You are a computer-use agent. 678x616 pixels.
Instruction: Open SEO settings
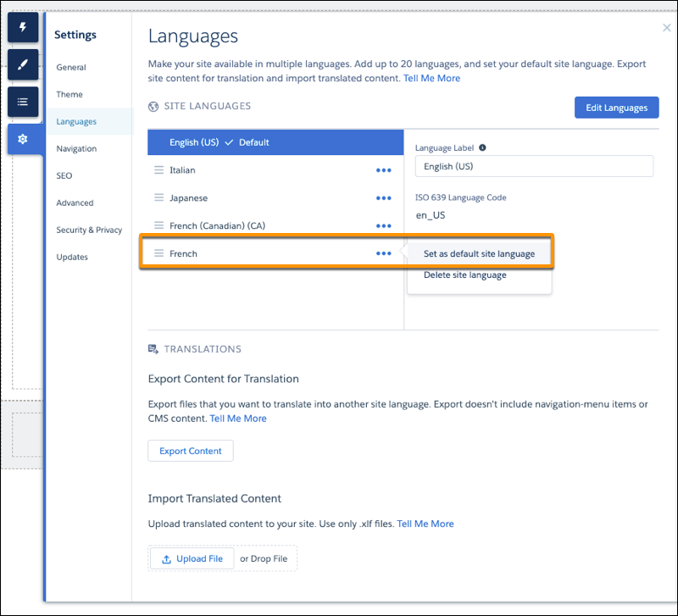[64, 175]
